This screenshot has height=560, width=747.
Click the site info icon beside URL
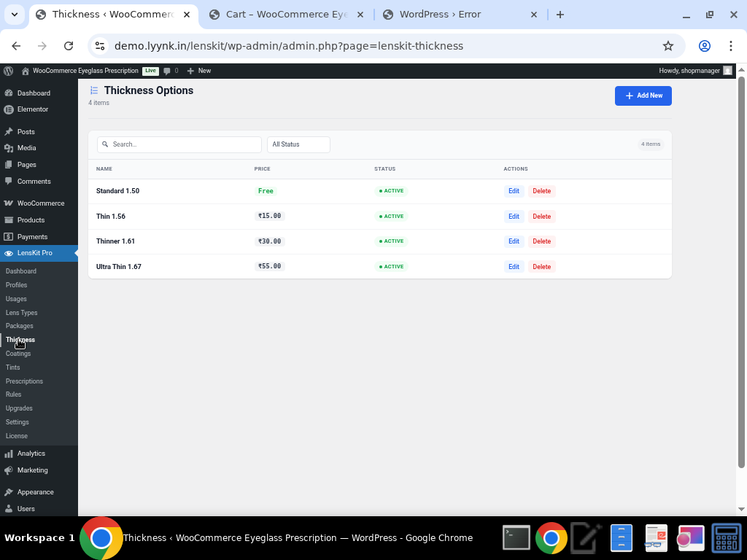pos(101,46)
